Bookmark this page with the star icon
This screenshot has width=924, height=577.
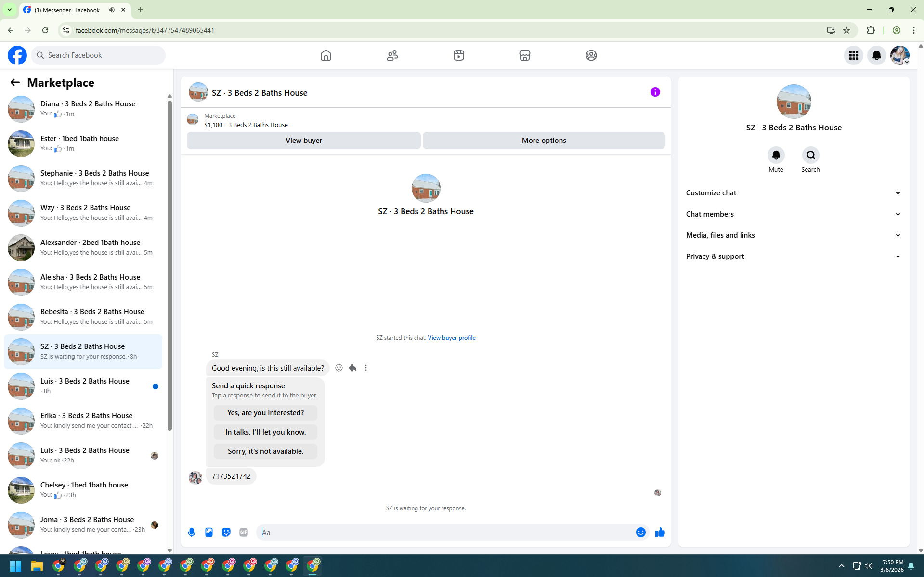(x=846, y=30)
